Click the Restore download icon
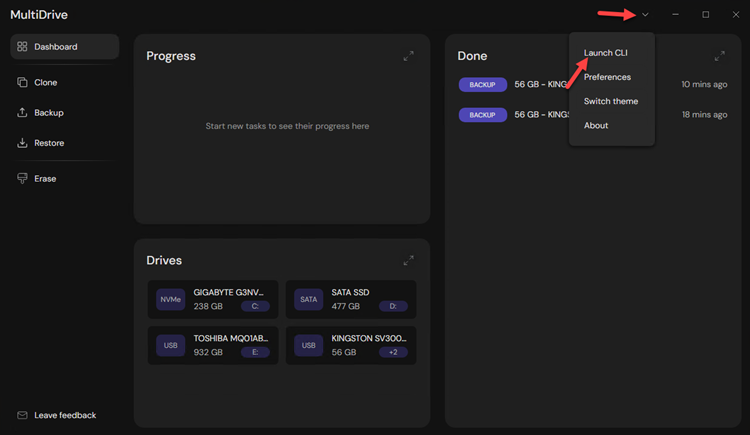The height and width of the screenshot is (435, 750). [x=22, y=143]
